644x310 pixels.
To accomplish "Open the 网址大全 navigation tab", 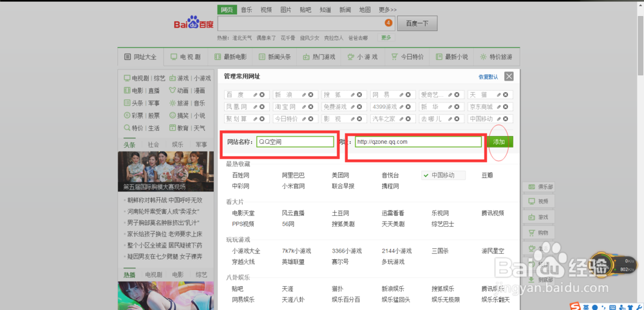I will click(140, 57).
